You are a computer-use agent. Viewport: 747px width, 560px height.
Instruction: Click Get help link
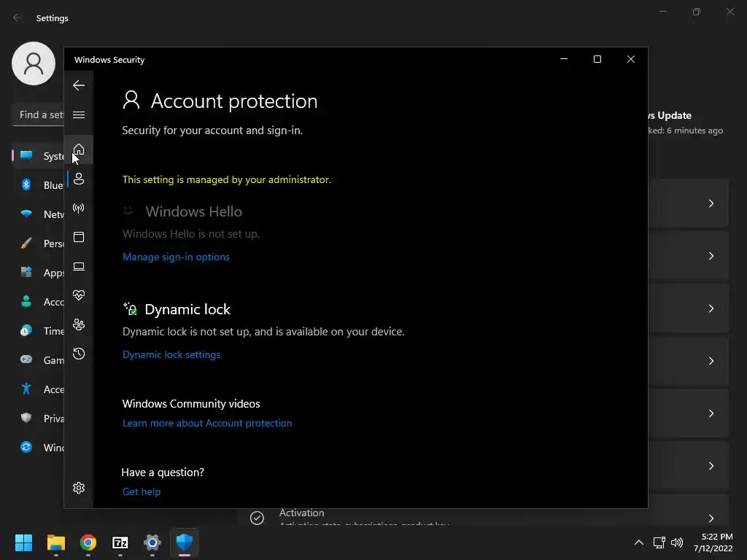point(141,491)
